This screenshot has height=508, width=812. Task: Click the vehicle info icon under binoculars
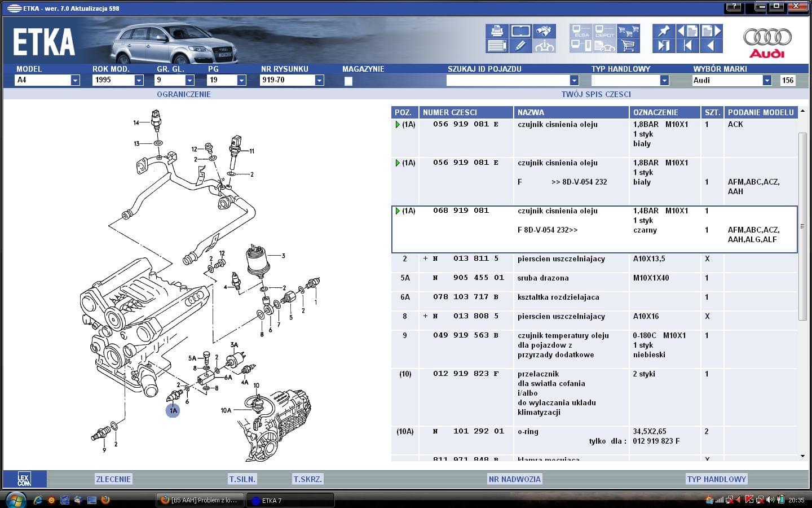coord(544,46)
